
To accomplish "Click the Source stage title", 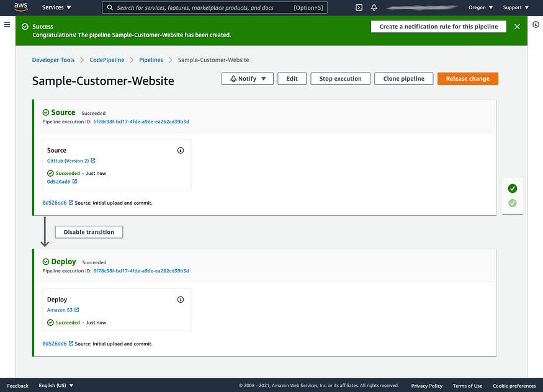I will pos(63,112).
